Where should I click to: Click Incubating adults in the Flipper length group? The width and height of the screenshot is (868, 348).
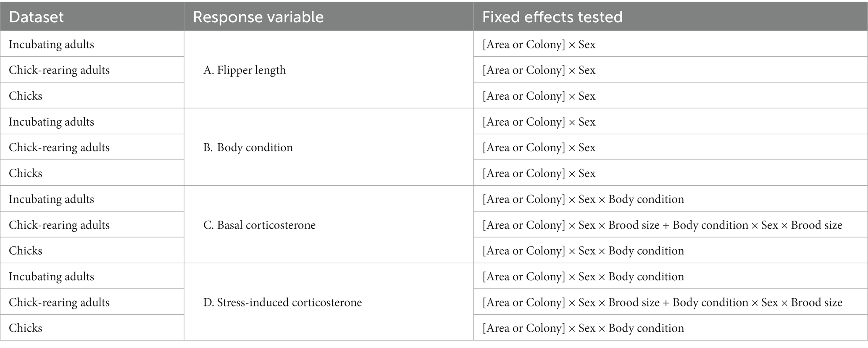51,45
